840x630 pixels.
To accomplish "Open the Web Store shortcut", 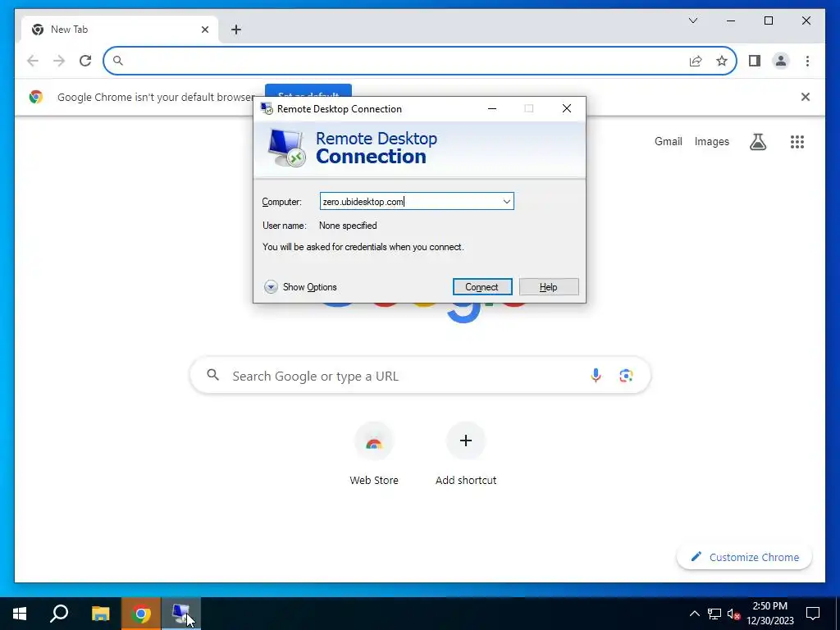I will [x=374, y=453].
